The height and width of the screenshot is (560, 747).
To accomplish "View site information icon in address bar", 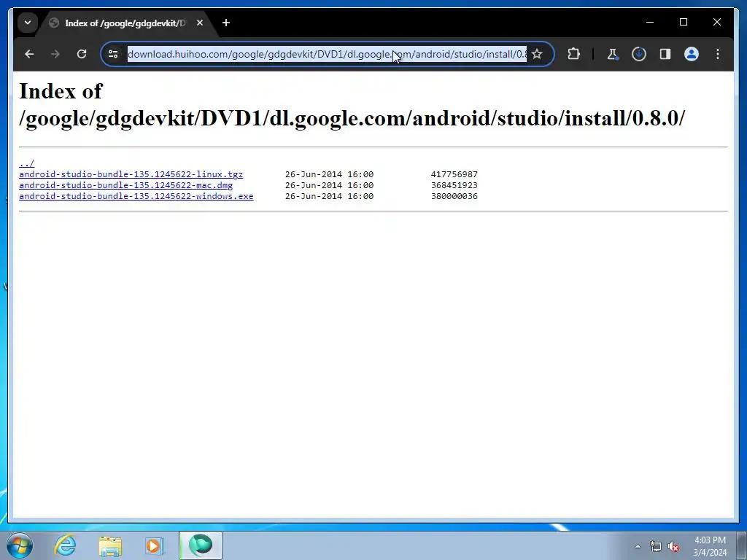I will tap(113, 54).
